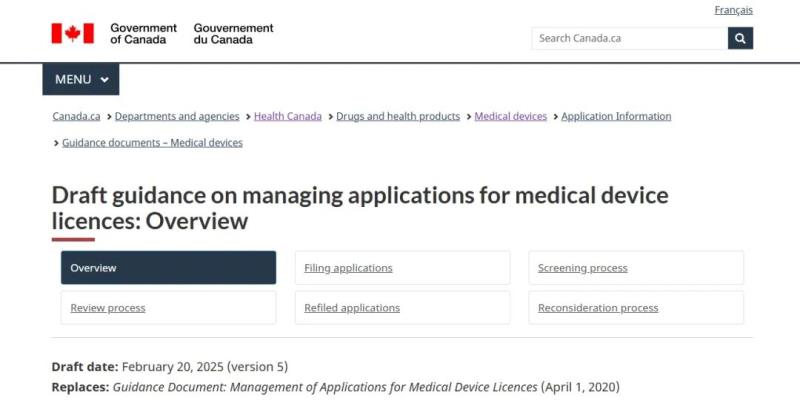Expand the MENU dropdown
Viewport: 800px width, 400px height.
point(81,79)
